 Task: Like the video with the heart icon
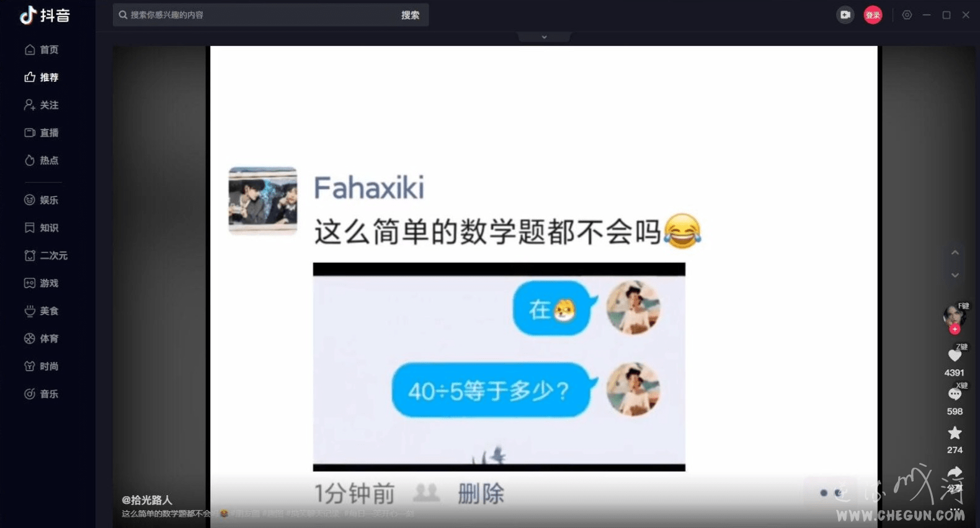point(955,356)
